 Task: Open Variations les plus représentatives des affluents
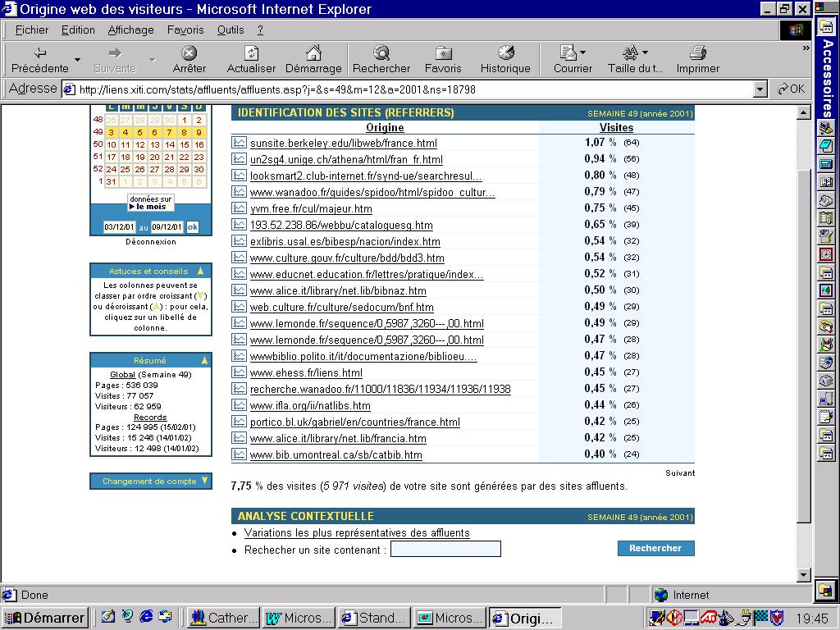click(357, 533)
